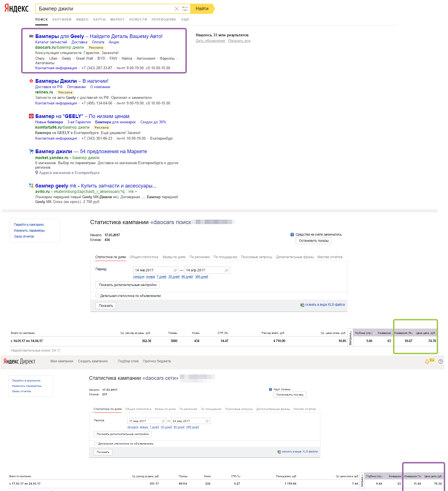
Task: Open the notifications bell in Яндекс Директ
Action: pyautogui.click(x=427, y=361)
